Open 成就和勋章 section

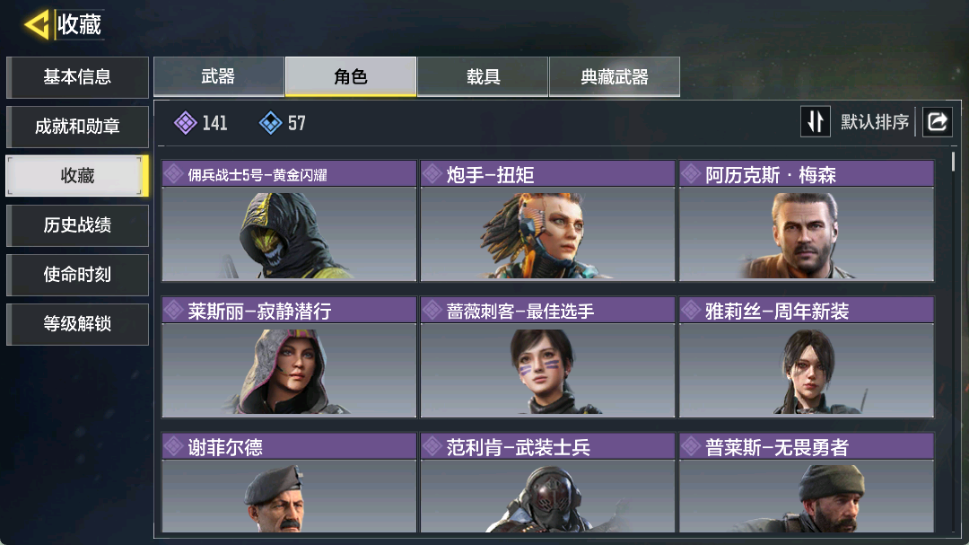point(77,127)
